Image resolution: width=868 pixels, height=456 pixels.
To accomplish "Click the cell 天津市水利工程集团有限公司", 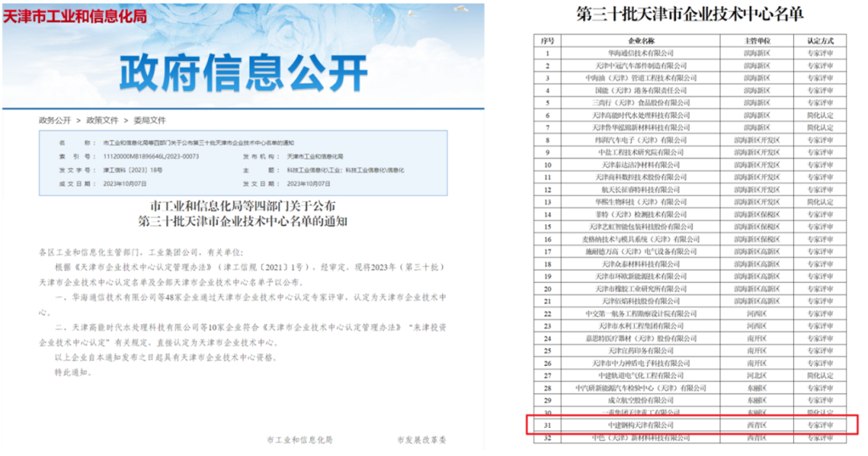I will (x=641, y=326).
